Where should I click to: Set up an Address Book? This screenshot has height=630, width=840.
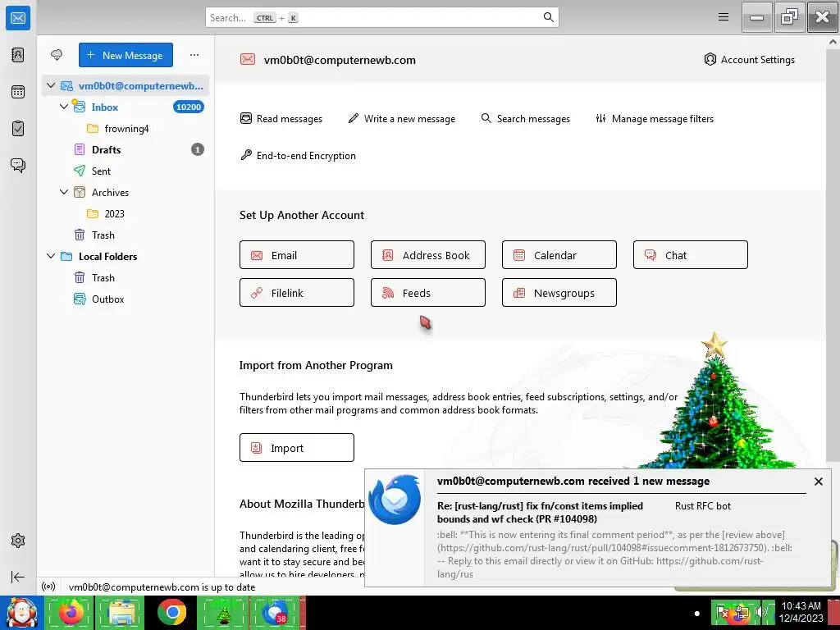coord(428,255)
